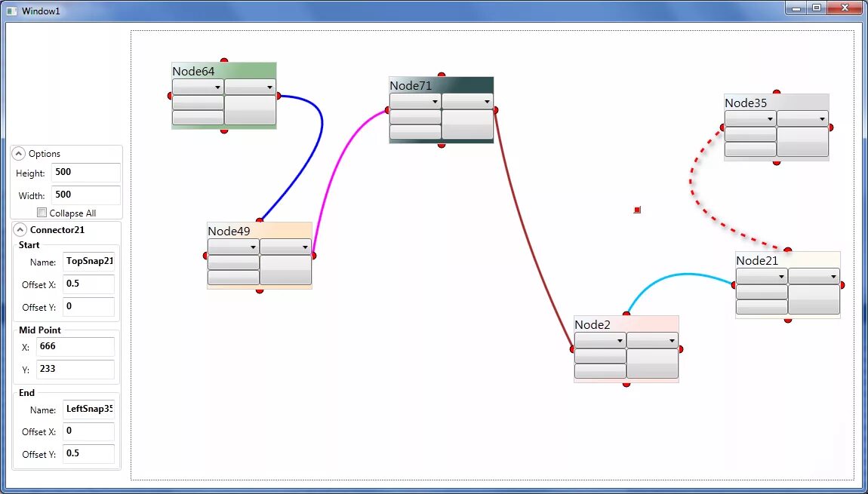Click the top snap point of Node21
868x494 pixels.
788,250
